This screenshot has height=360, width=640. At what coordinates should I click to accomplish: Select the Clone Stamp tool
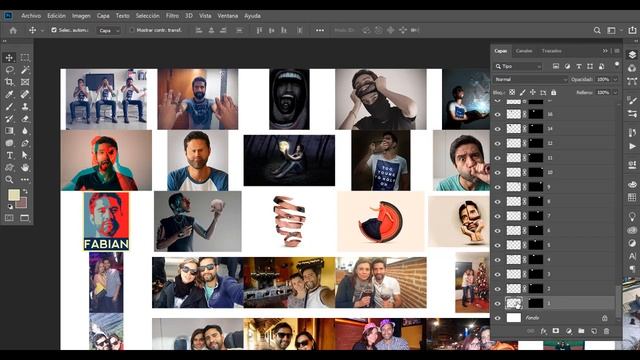coord(25,107)
